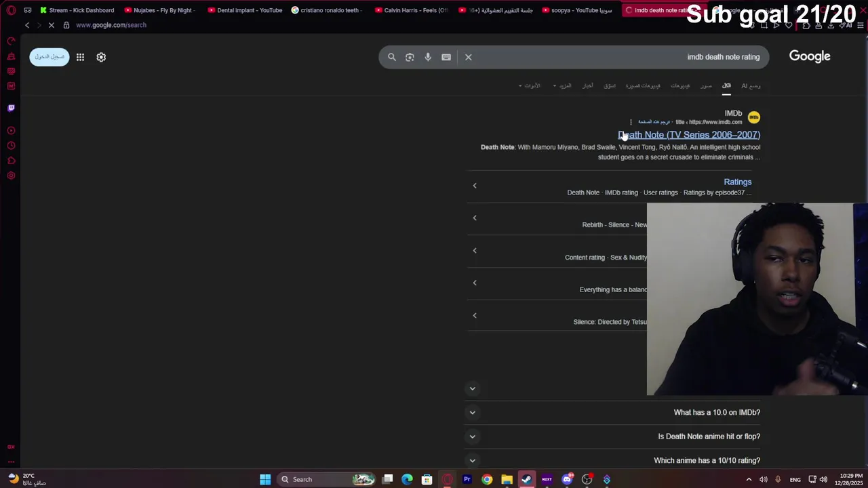Expand 'What has a 10.0 on IMDb?' question
This screenshot has height=488, width=868.
click(x=612, y=412)
